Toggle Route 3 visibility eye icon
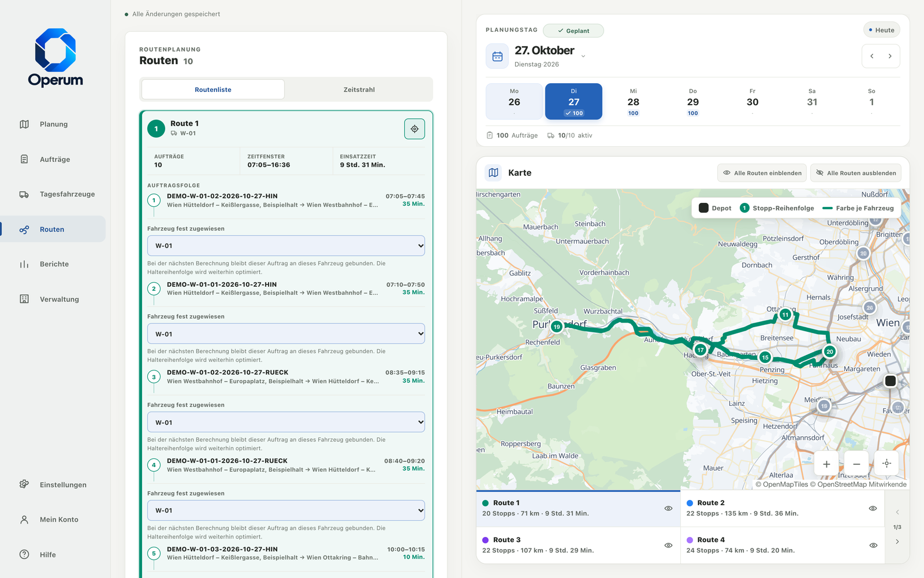 click(x=668, y=546)
